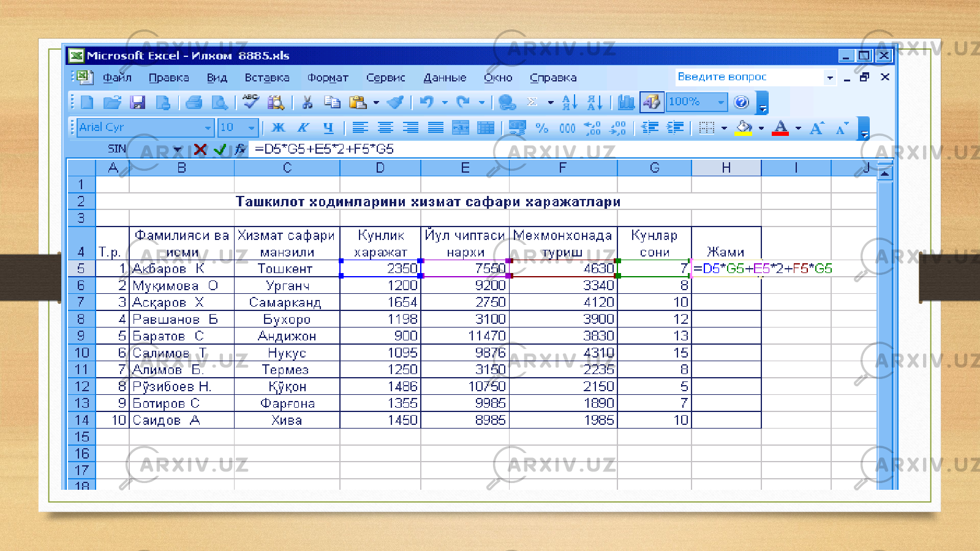Print the spreadsheet
Viewport: 980px width, 551px height.
pyautogui.click(x=194, y=102)
